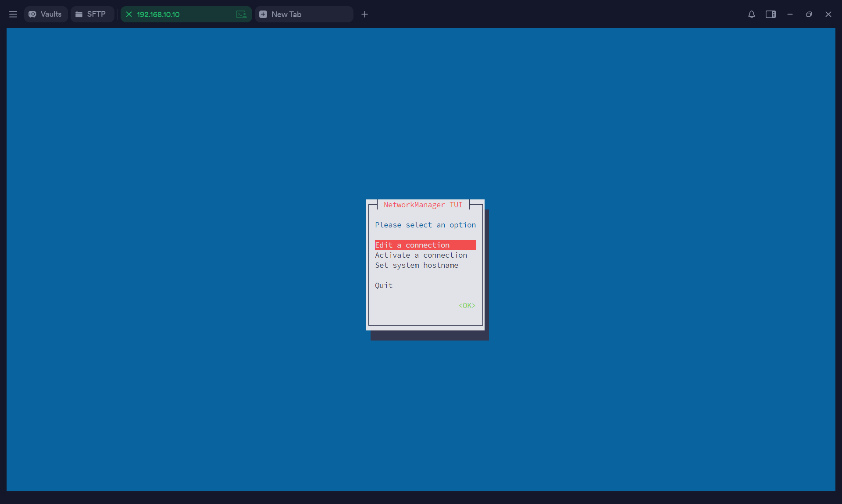842x504 pixels.
Task: Click the terminal sharing icon on the 192.168.10.10 tab
Action: coord(241,14)
